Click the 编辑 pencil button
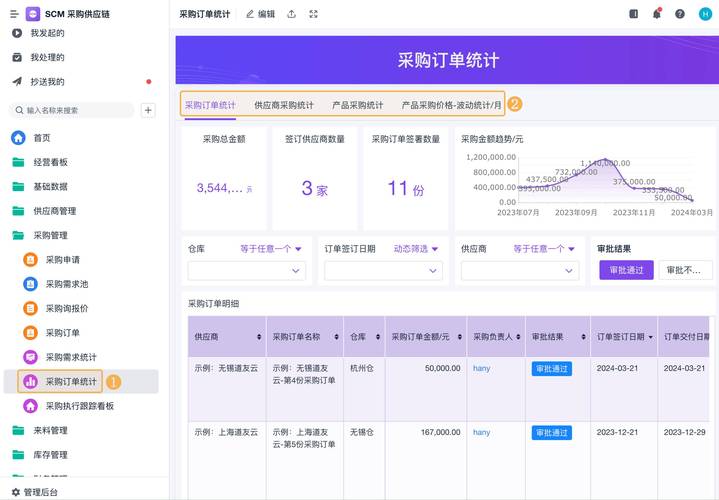This screenshot has width=719, height=500. coord(260,14)
